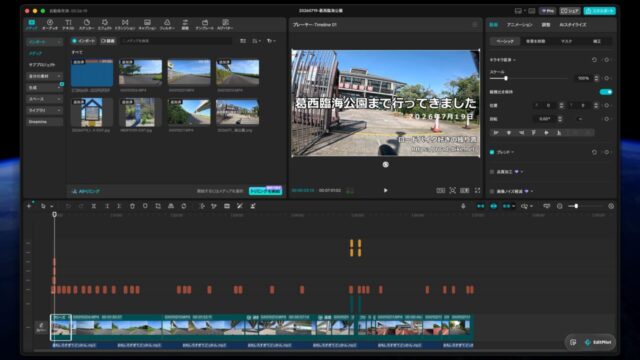Viewport: 640px width, 360px height.
Task: Enable the 画像ノイズ軽減 checkbox
Action: click(492, 191)
